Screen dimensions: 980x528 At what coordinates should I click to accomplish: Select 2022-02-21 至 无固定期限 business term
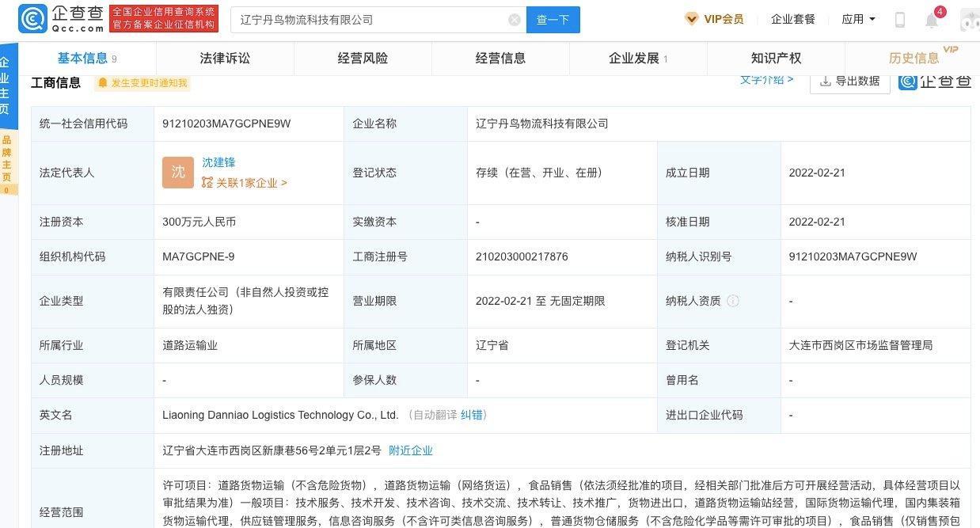[x=540, y=301]
